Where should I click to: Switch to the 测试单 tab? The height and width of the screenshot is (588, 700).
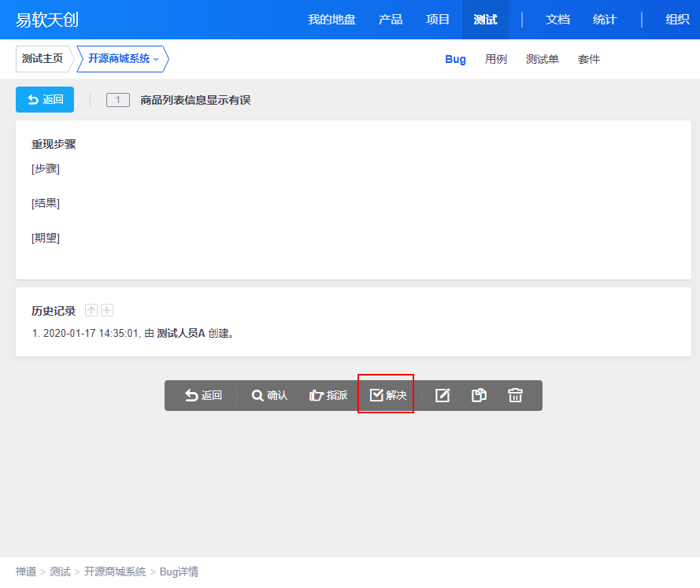tap(542, 59)
